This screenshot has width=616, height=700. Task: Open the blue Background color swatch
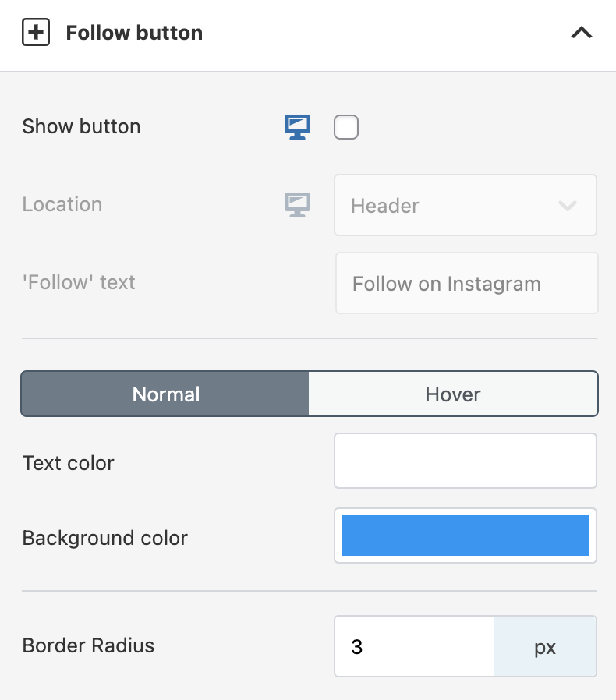466,536
